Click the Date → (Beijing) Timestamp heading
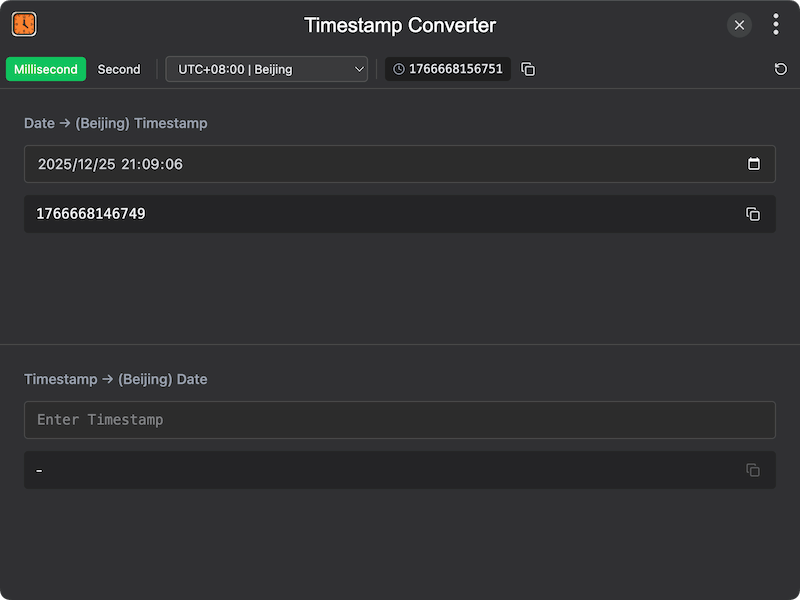800x600 pixels. click(x=116, y=123)
